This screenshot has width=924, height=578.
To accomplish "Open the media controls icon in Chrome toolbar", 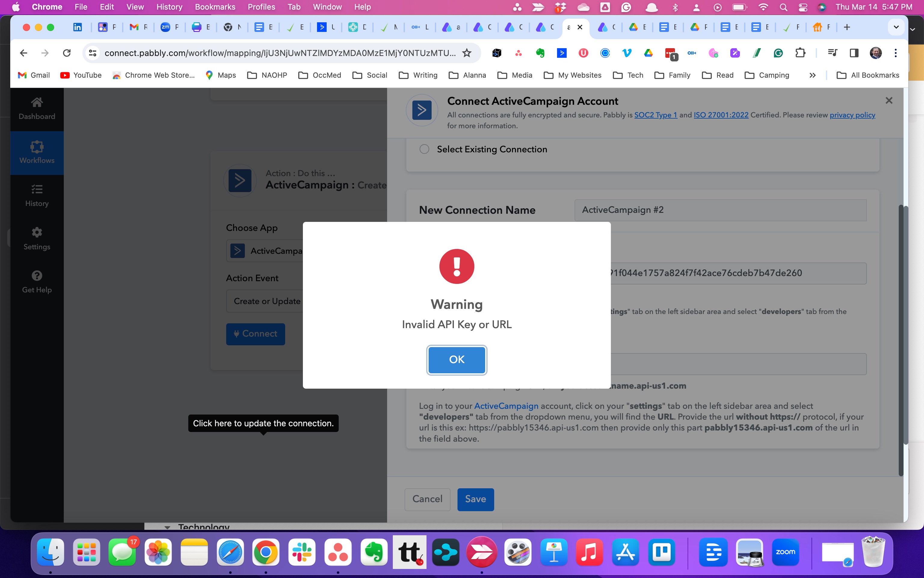I will (832, 53).
